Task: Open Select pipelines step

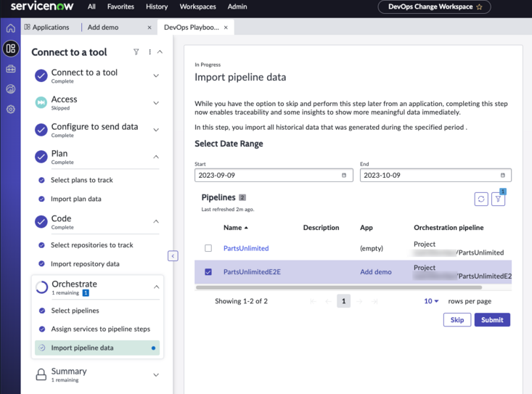Action: click(x=75, y=311)
